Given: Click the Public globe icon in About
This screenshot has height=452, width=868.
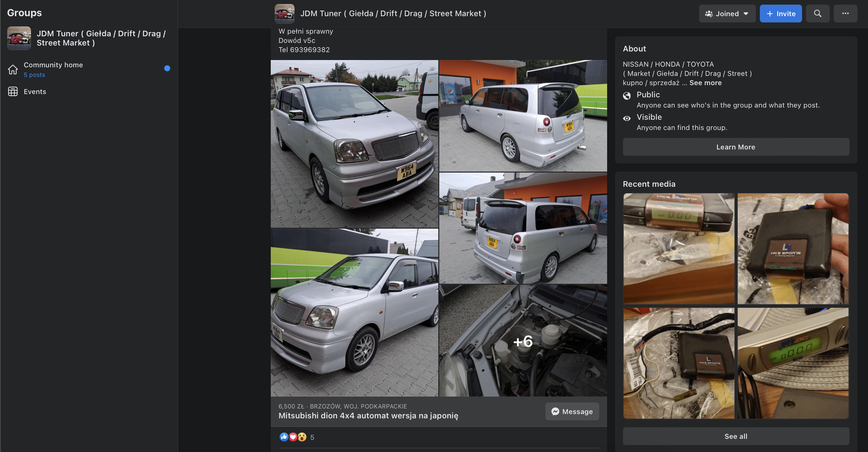Looking at the screenshot, I should coord(627,96).
